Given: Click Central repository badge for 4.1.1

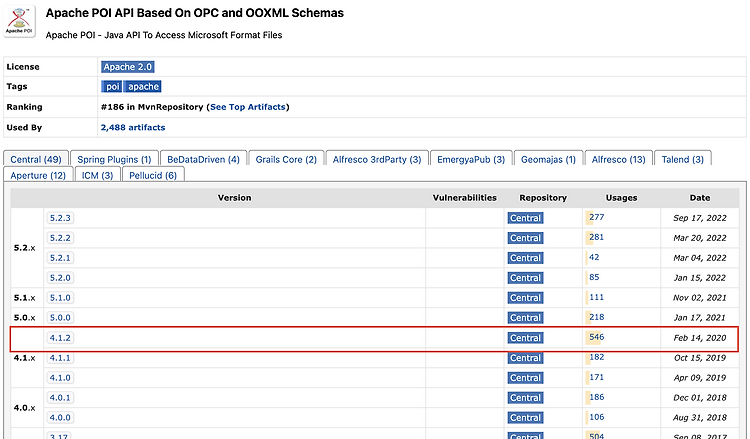Looking at the screenshot, I should (525, 358).
